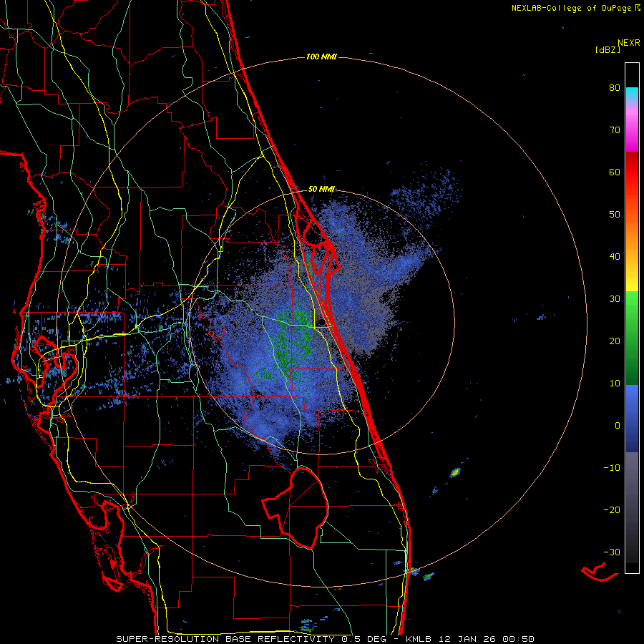Click the 0 value on the dBZ scale
The height and width of the screenshot is (644, 644).
(618, 426)
